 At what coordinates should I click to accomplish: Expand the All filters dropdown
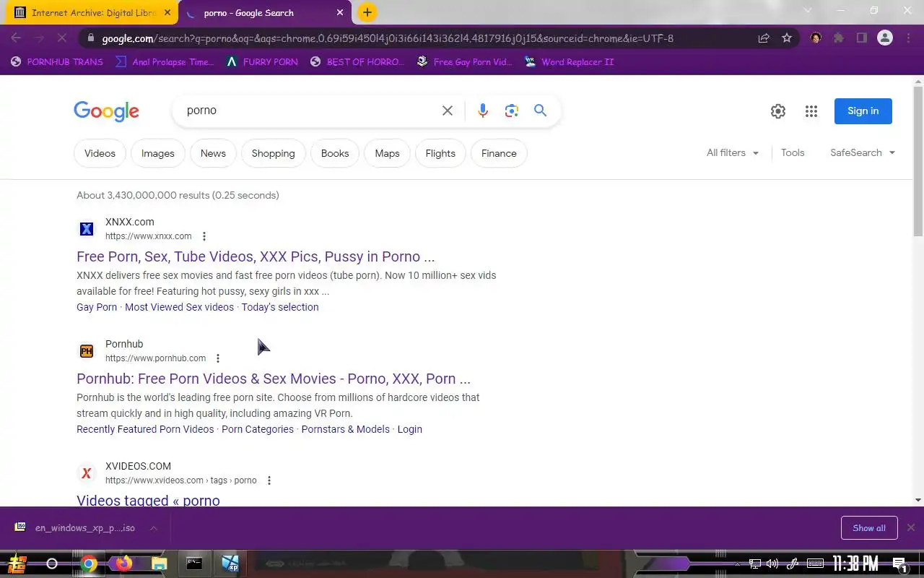click(733, 153)
